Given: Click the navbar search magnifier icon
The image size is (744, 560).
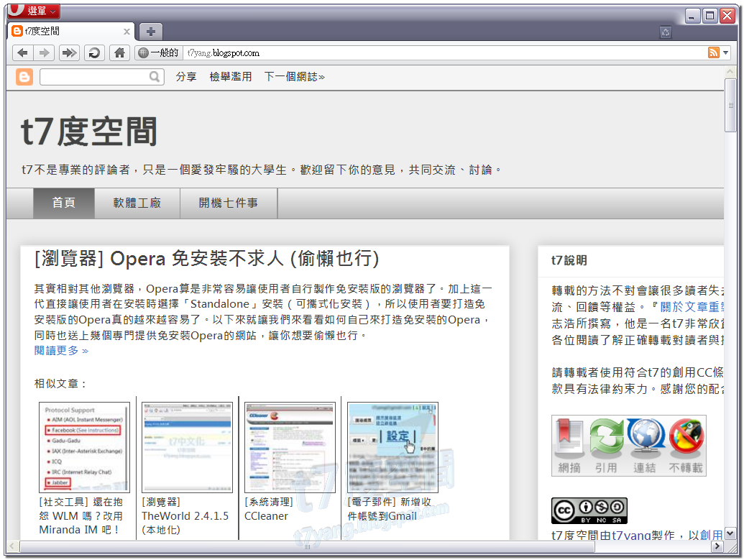Looking at the screenshot, I should [155, 76].
